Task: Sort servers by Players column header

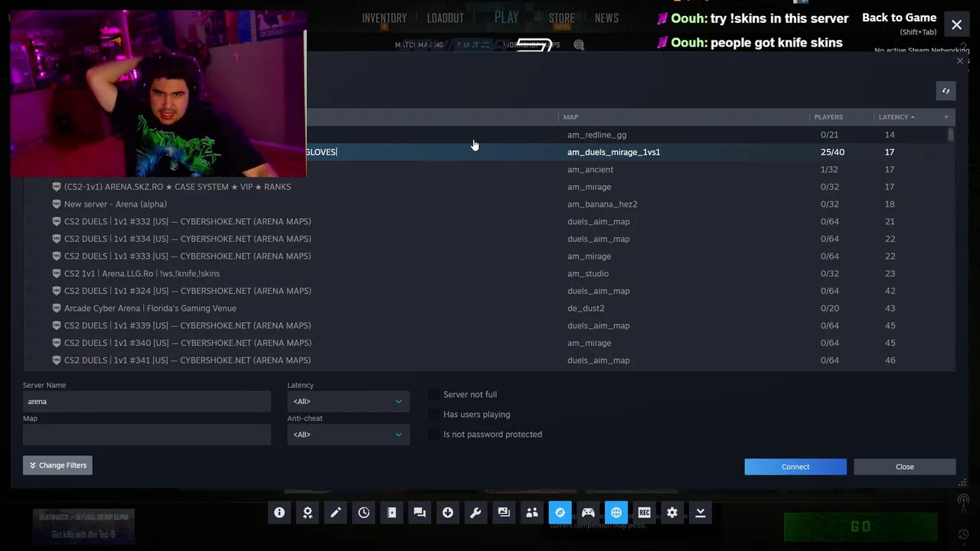Action: point(828,117)
